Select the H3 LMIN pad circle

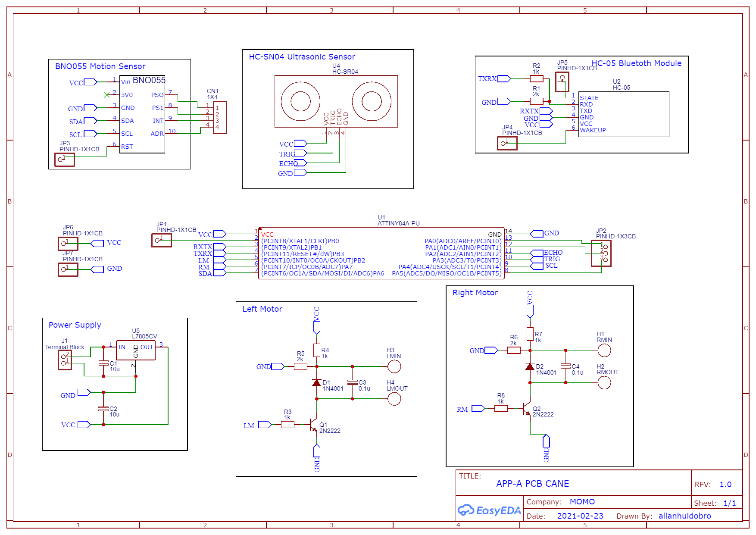394,366
